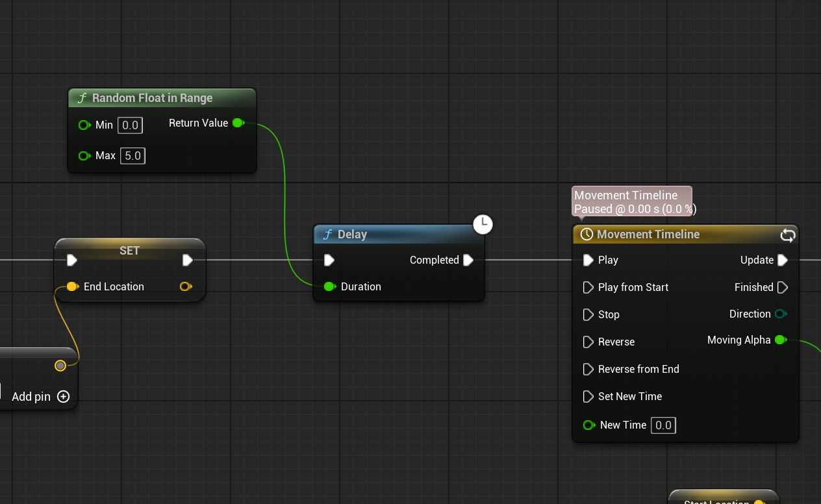Screen dimensions: 821x504
Task: Click the Return Value output pin
Action: point(238,123)
